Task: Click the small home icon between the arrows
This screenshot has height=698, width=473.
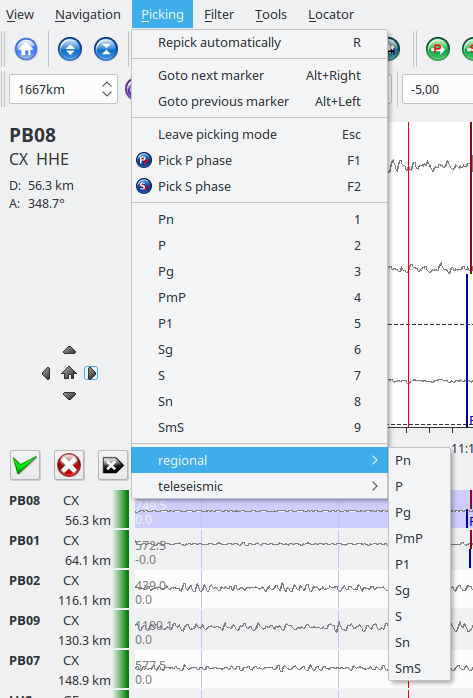Action: pos(69,373)
